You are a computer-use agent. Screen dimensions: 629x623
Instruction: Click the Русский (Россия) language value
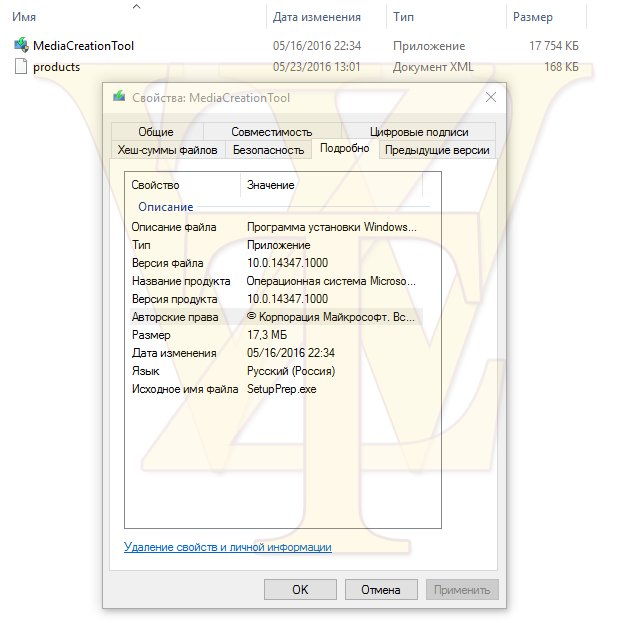tap(291, 371)
